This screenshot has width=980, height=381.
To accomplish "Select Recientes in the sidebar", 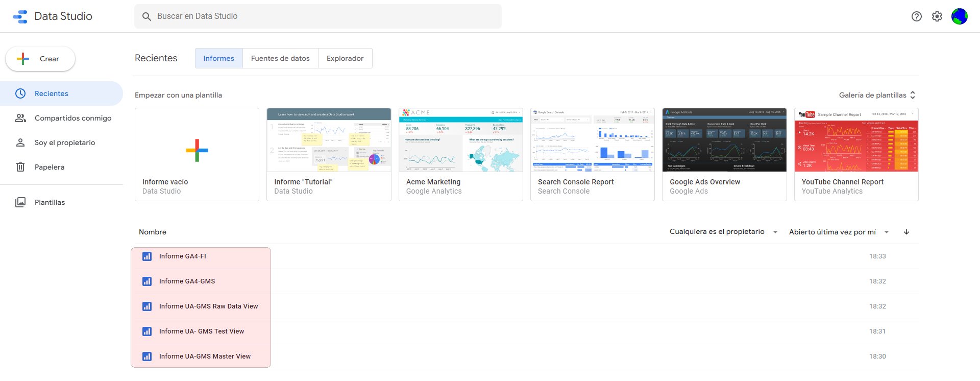I will tap(61, 93).
